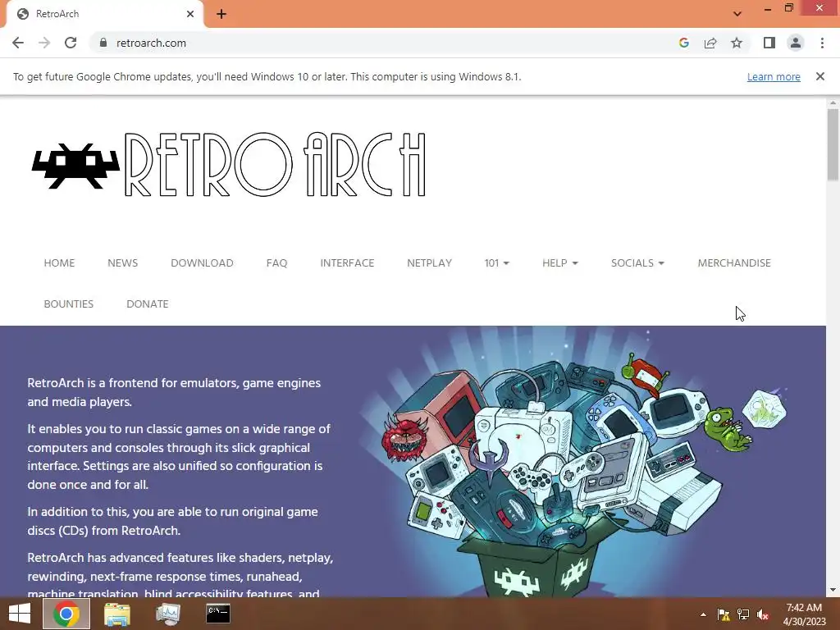
Task: Open the FAQ page
Action: [277, 263]
